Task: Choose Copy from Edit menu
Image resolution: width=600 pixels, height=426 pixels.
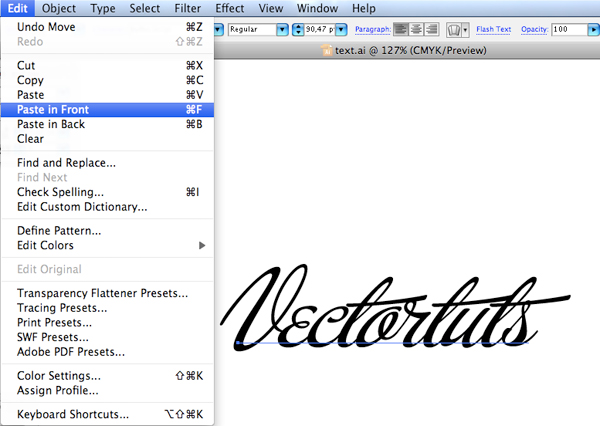Action: [x=107, y=80]
